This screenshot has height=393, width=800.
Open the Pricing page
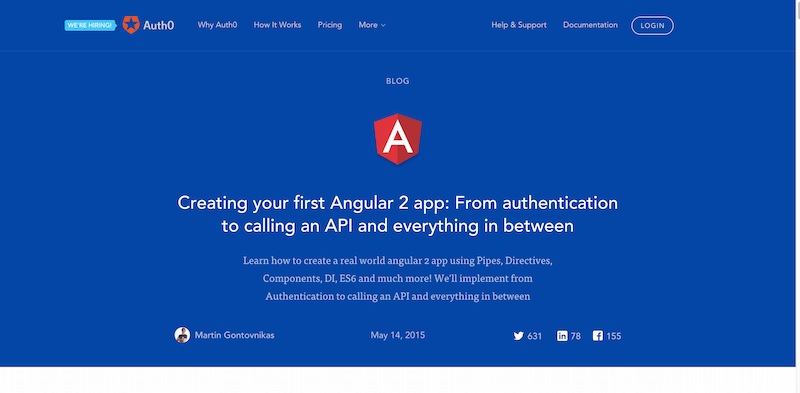point(330,25)
